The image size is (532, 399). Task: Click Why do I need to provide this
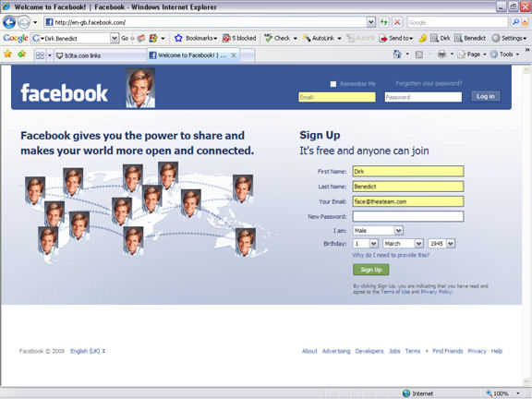(x=391, y=255)
